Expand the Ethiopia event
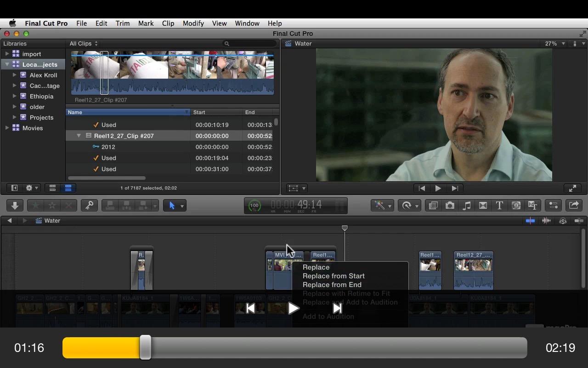 15,96
